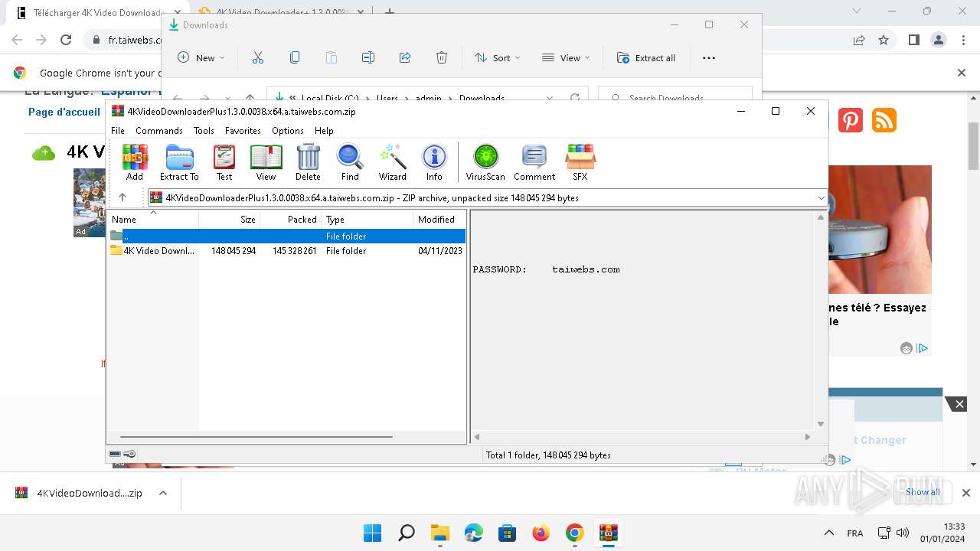Open Microsoft Edge from taskbar
980x551 pixels.
(x=474, y=533)
